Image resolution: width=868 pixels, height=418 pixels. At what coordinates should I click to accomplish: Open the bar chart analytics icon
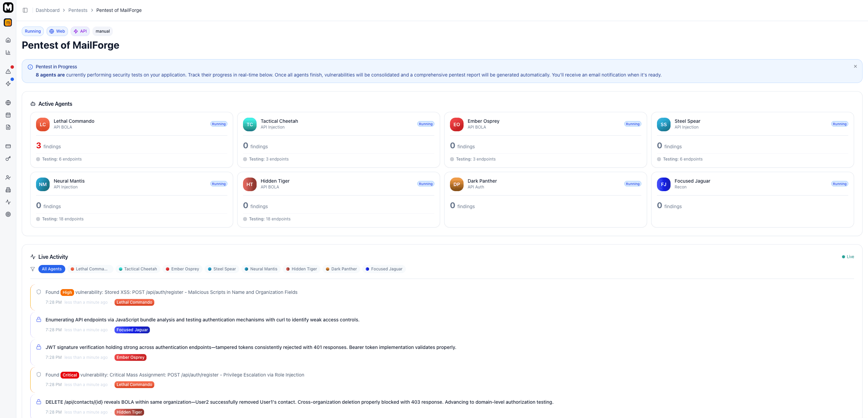(8, 52)
